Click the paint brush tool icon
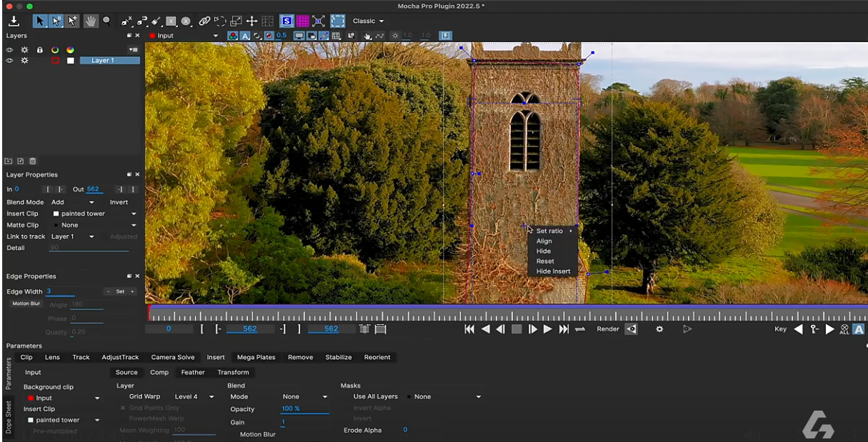The height and width of the screenshot is (442, 868). (156, 21)
